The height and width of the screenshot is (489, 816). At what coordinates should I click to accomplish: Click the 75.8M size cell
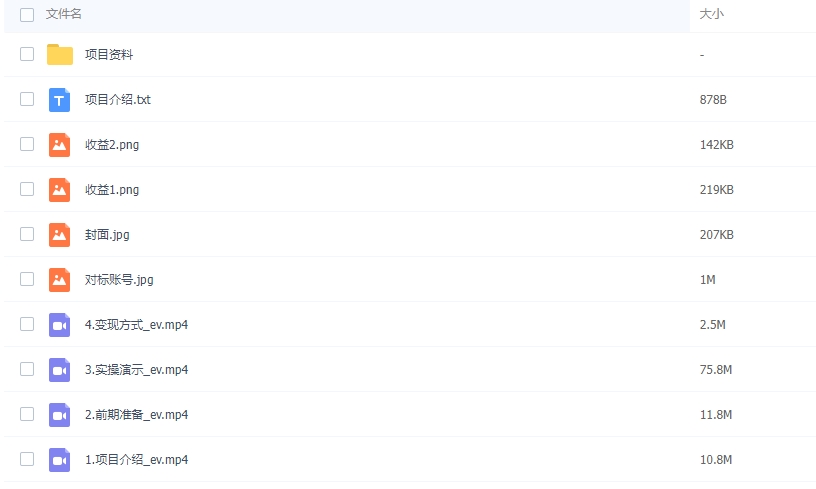[x=716, y=370]
